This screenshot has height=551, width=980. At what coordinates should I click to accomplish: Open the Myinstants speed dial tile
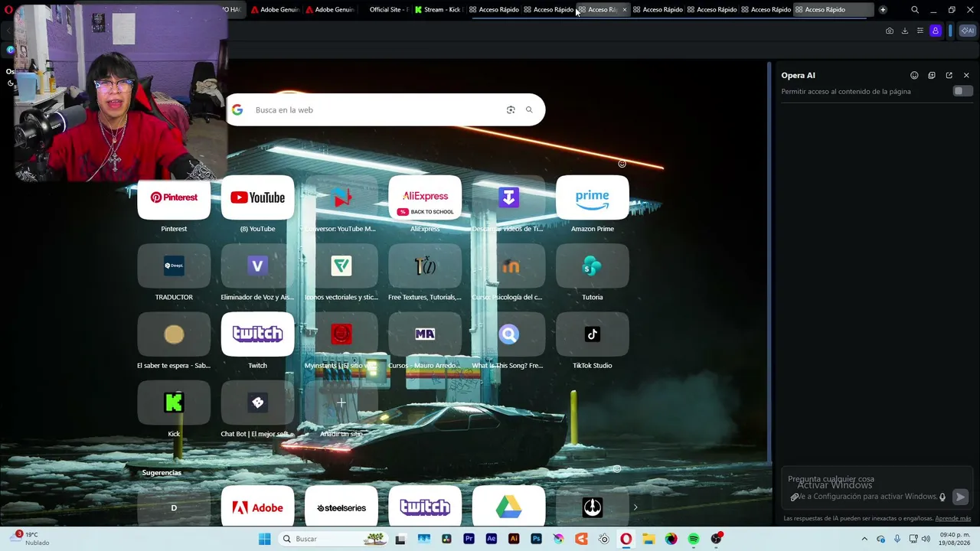tap(341, 334)
